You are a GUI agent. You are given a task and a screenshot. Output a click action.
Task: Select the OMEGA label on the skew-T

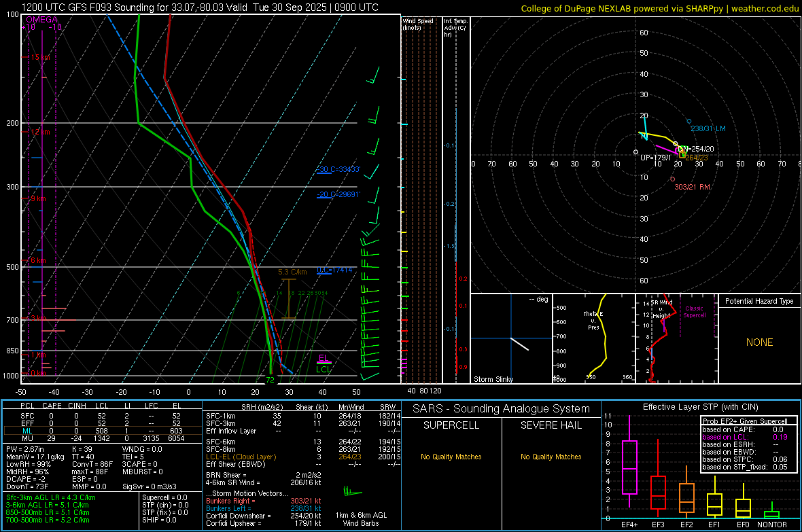[41, 20]
